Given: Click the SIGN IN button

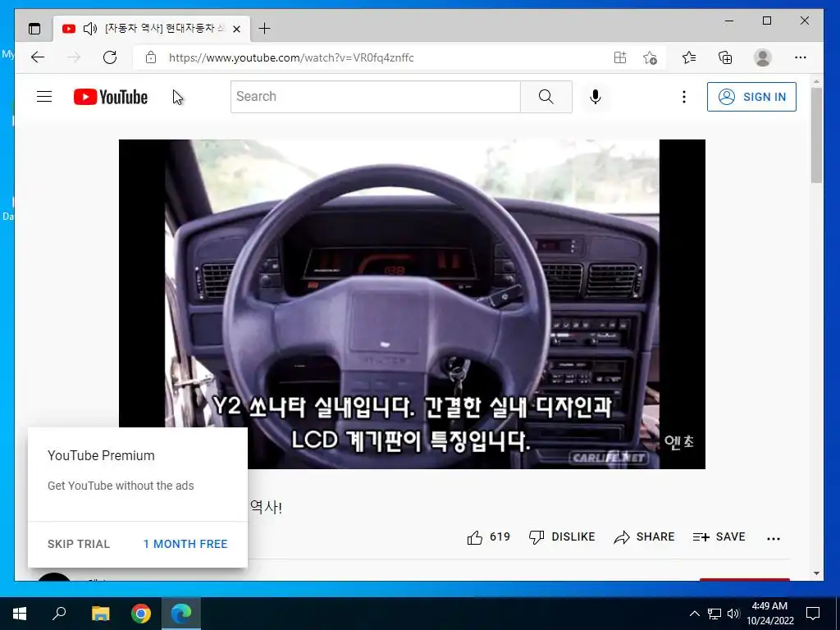Looking at the screenshot, I should coord(751,97).
